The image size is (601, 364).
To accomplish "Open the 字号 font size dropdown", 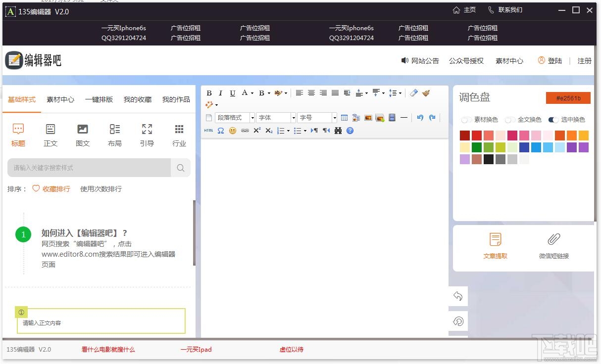I will (317, 118).
